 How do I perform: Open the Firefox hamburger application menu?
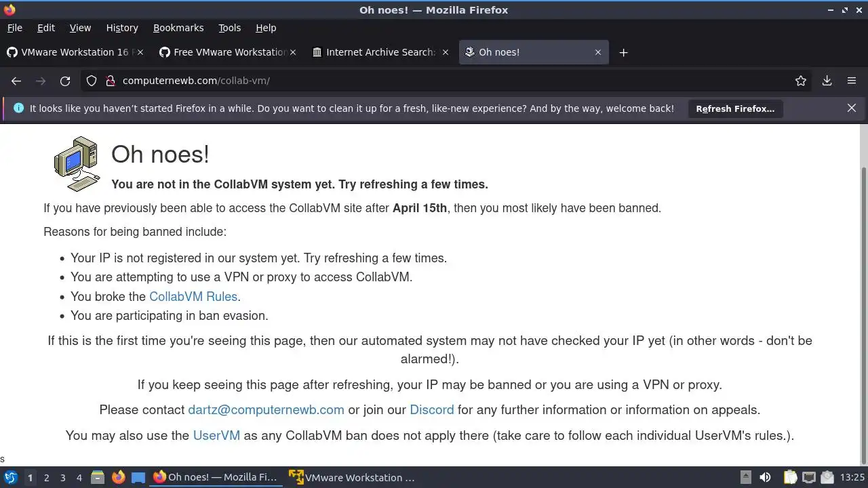852,81
